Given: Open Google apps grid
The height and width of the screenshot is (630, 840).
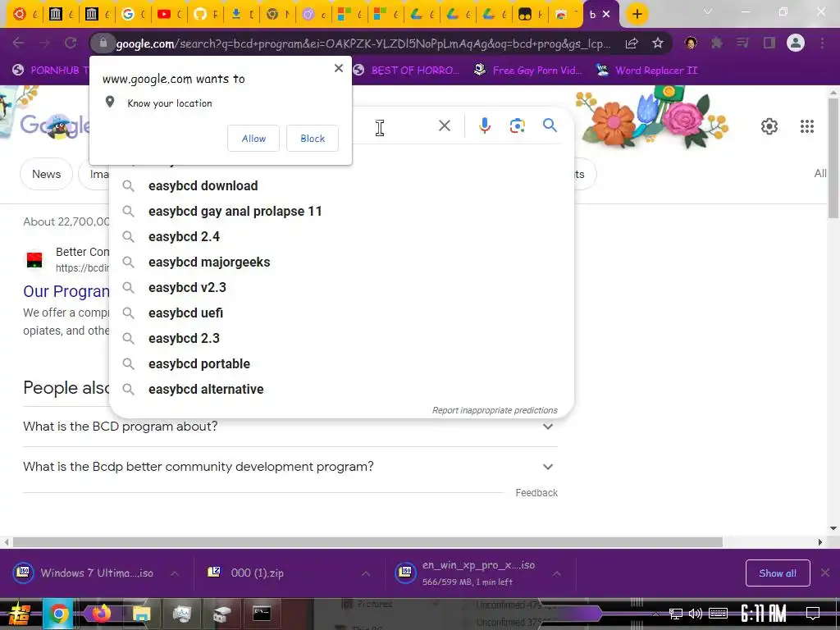Looking at the screenshot, I should click(807, 126).
